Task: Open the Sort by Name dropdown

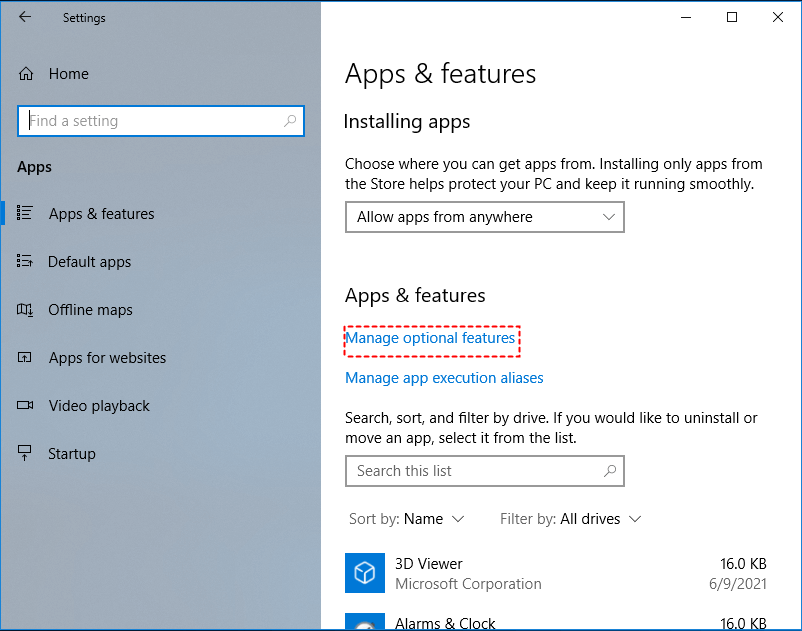Action: pyautogui.click(x=407, y=519)
